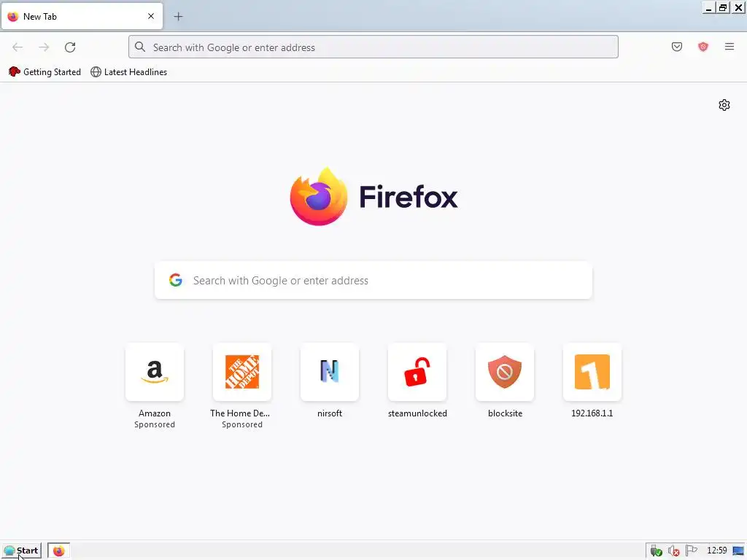Click the Firefox taskbar button
Viewport: 747px width, 560px height.
[x=58, y=551]
